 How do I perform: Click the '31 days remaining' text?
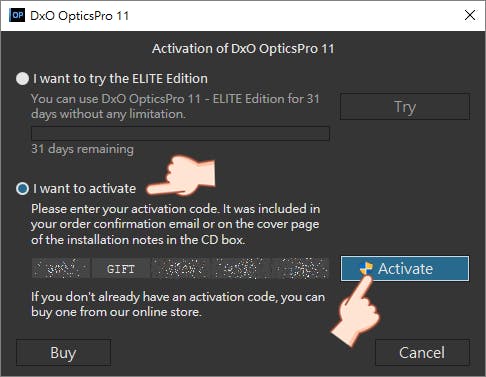coord(82,149)
